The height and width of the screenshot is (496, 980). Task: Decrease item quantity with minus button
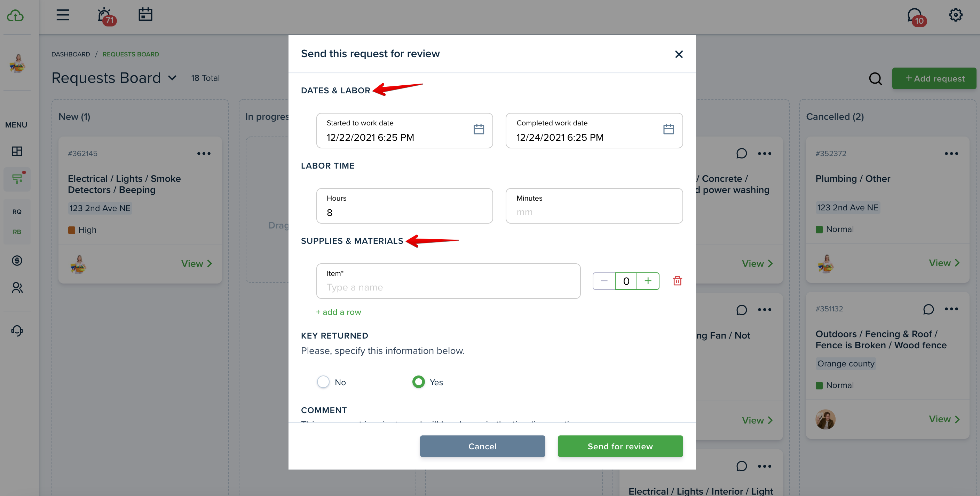604,281
